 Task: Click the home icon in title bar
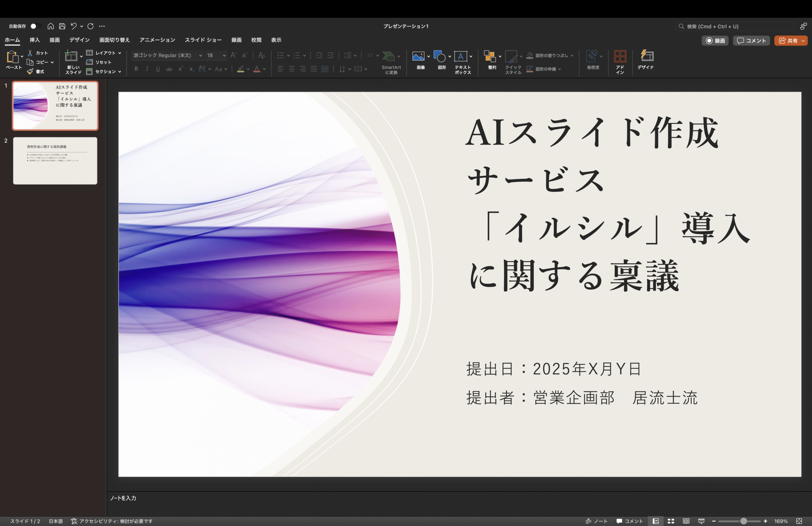point(50,26)
